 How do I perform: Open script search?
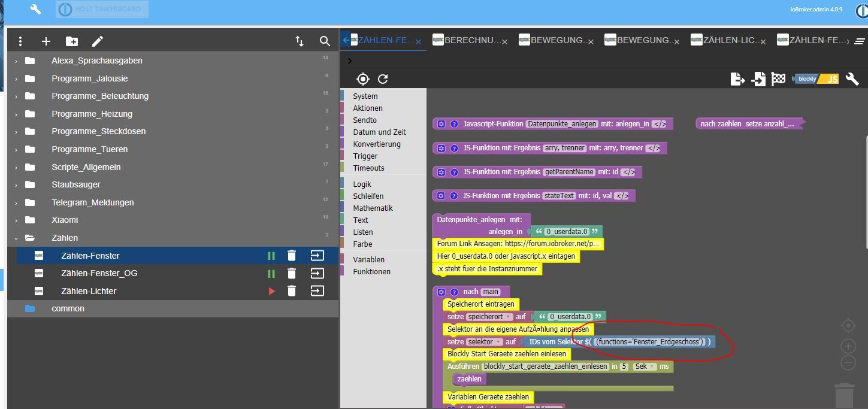[325, 41]
